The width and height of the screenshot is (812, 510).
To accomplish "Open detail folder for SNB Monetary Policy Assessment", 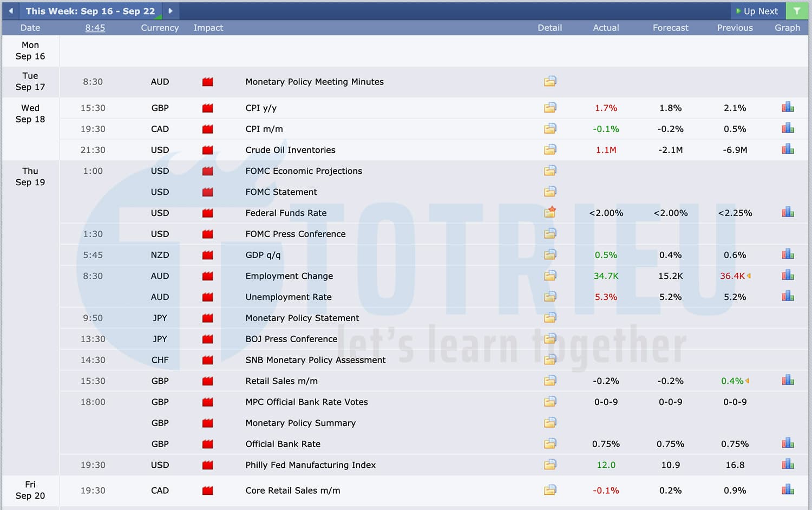I will pyautogui.click(x=550, y=359).
